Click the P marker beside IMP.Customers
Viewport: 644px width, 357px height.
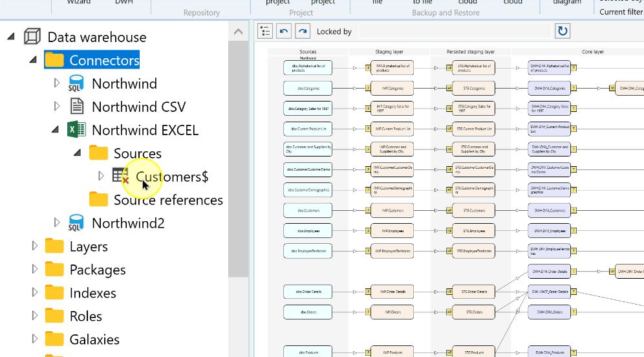[x=368, y=210]
